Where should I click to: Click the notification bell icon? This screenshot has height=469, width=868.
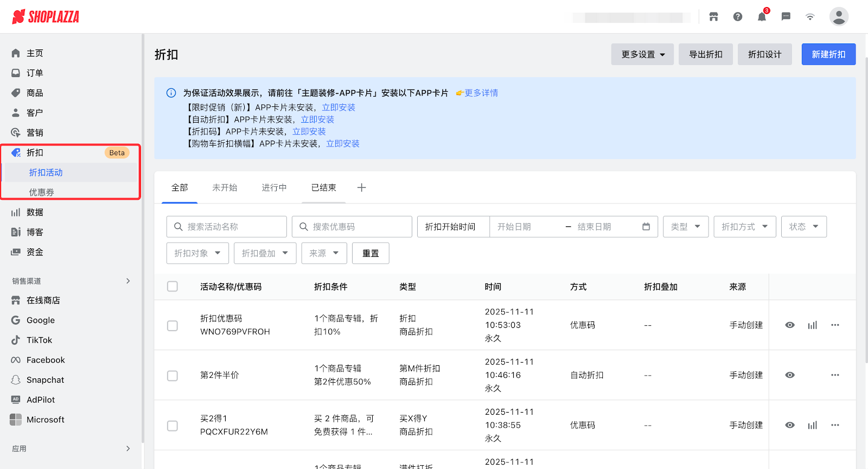click(x=762, y=17)
